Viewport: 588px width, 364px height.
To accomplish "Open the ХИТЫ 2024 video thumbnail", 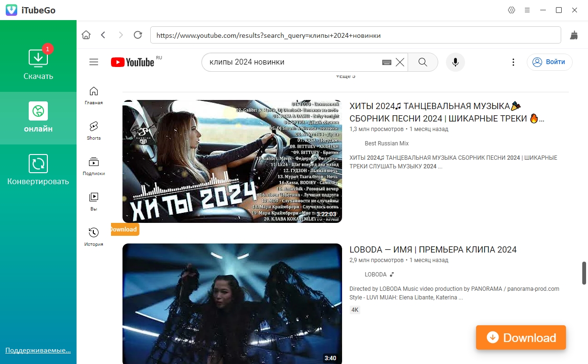I will pos(232,161).
